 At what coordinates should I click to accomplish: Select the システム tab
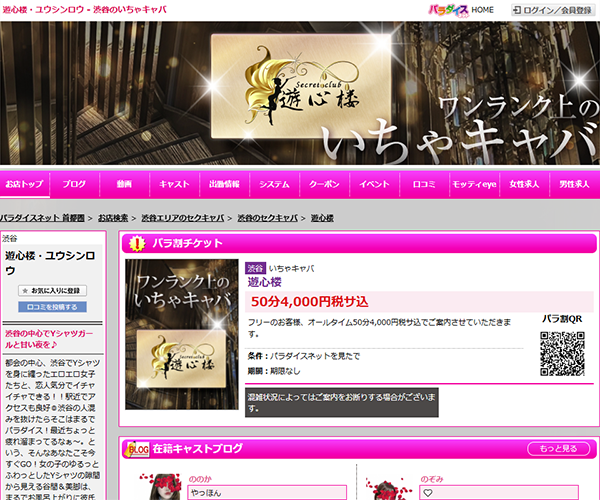click(x=274, y=184)
